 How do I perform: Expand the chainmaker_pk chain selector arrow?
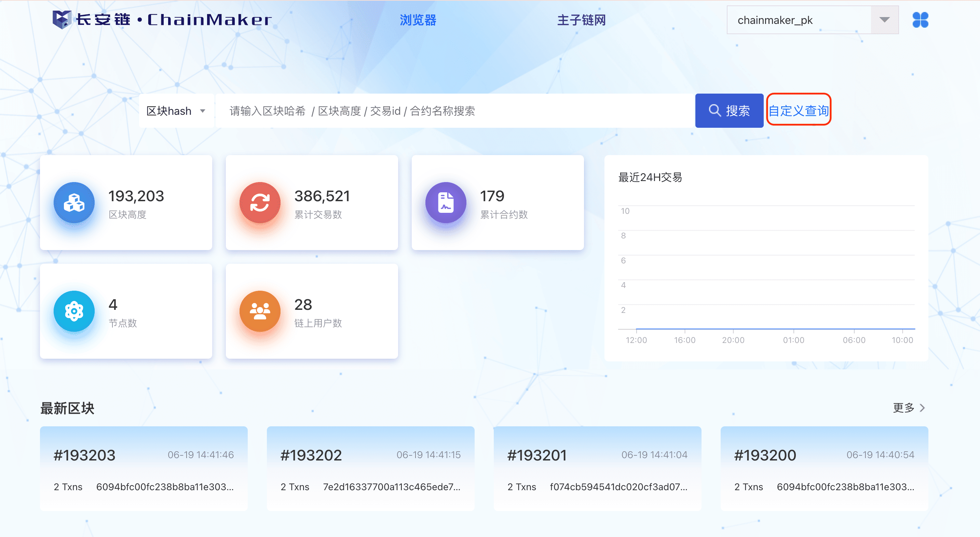pyautogui.click(x=884, y=20)
